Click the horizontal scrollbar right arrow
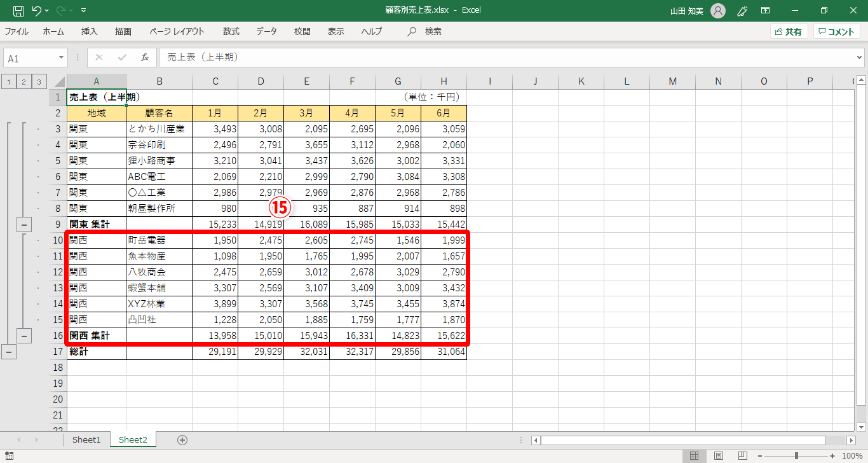 coord(851,440)
